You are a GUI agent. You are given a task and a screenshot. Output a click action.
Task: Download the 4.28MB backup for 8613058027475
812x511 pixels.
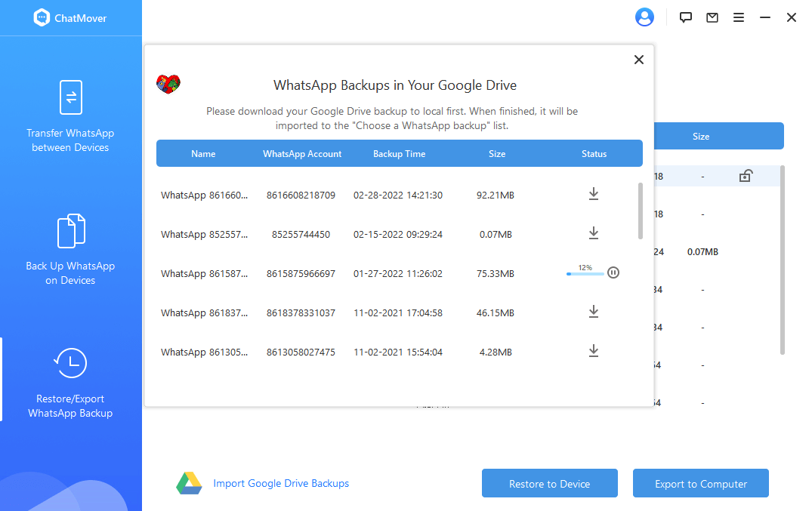coord(594,352)
